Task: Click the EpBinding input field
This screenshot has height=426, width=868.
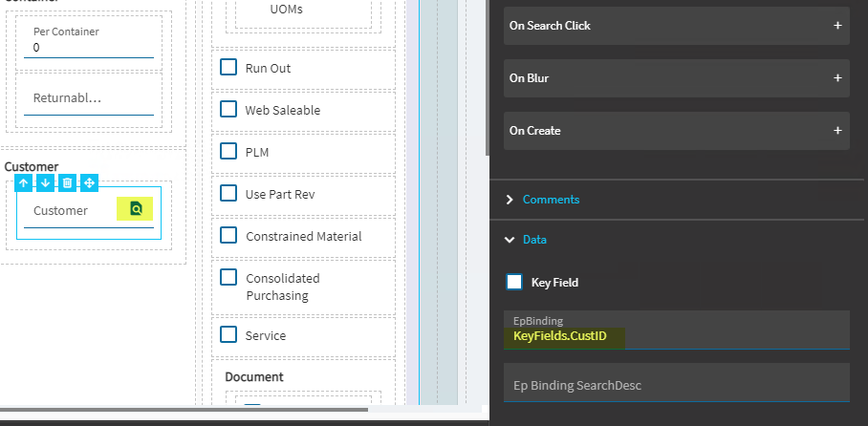Action: 676,336
